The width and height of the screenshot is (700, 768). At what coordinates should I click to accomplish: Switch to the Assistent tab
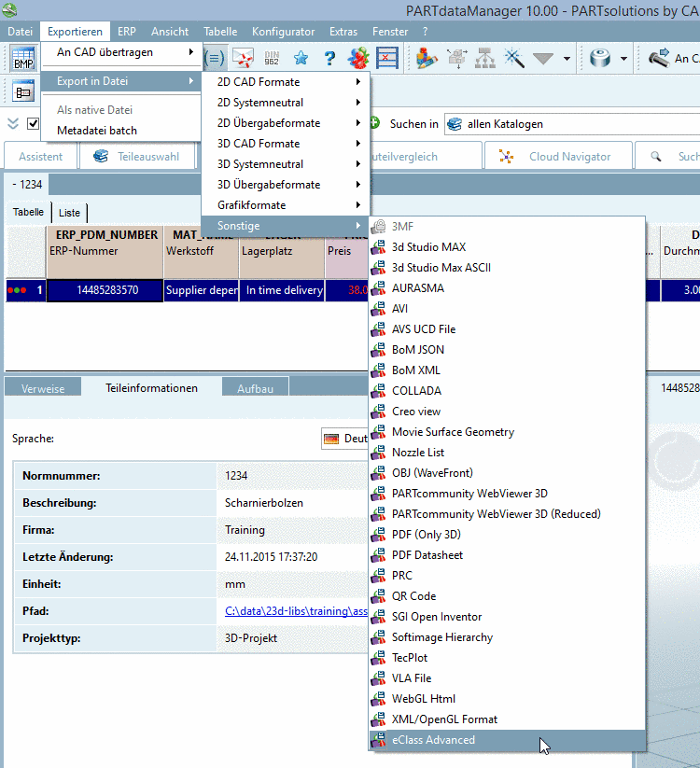point(41,156)
